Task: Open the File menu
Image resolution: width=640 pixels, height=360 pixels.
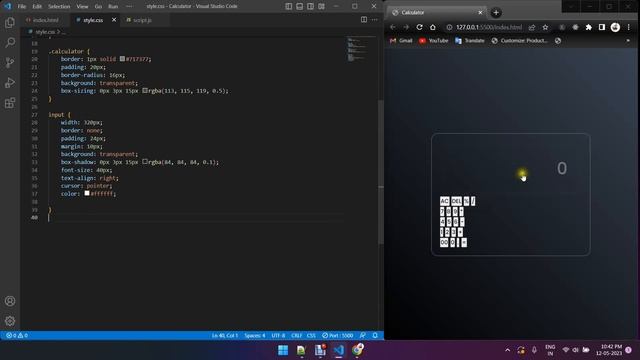Action: click(x=22, y=7)
